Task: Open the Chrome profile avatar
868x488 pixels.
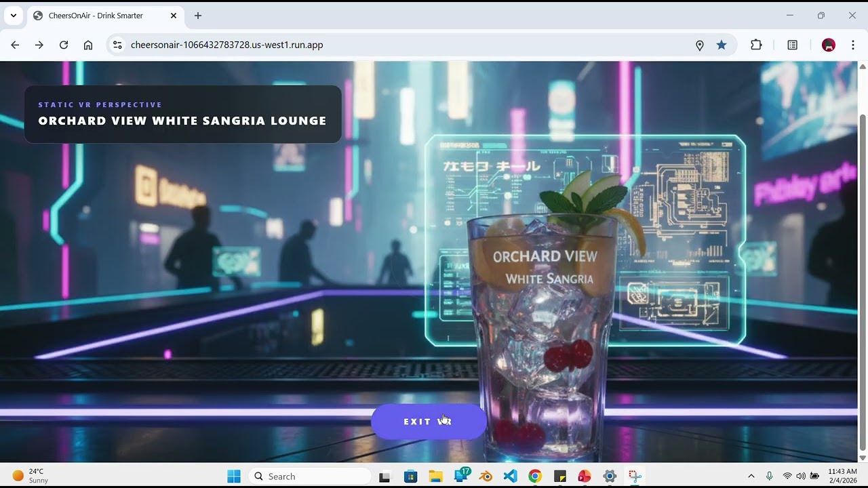Action: tap(829, 45)
